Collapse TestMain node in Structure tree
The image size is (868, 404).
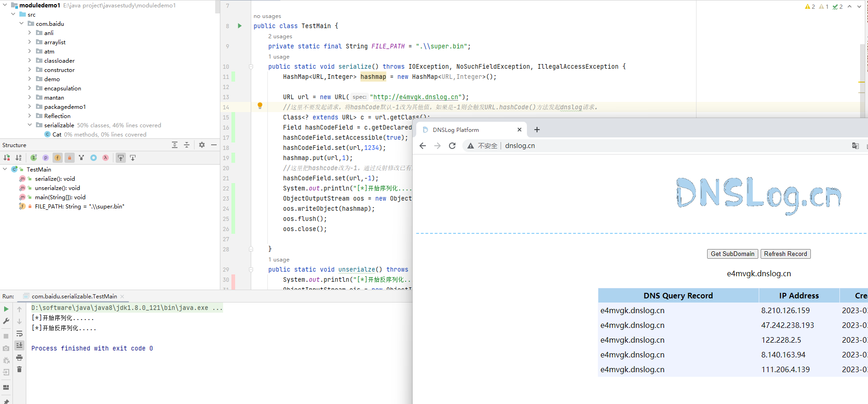tap(5, 169)
